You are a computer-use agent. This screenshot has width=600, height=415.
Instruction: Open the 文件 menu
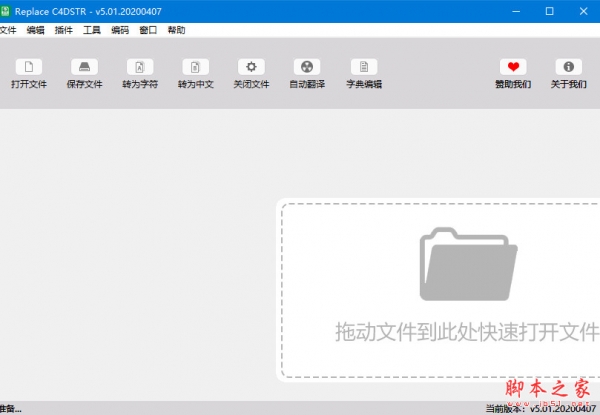tap(8, 30)
